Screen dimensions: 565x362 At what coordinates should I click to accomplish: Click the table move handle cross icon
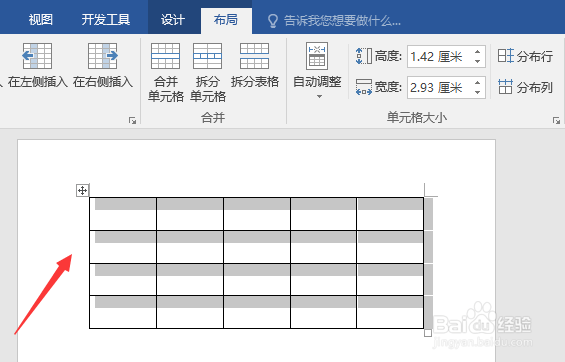click(x=83, y=190)
